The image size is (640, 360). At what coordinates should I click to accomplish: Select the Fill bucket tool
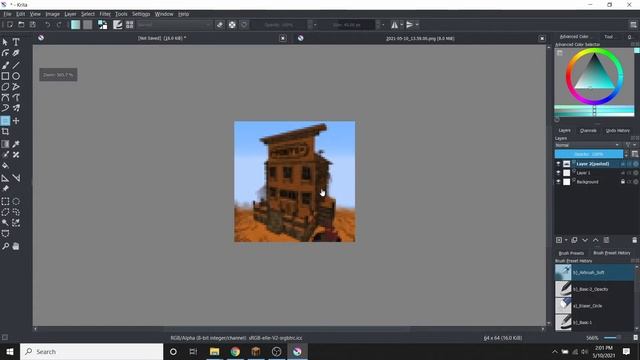pos(5,166)
